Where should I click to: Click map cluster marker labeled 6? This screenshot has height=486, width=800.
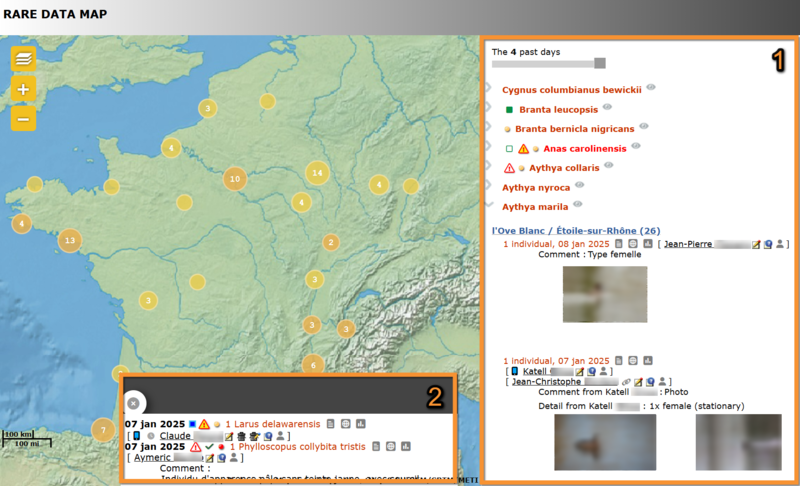click(313, 364)
